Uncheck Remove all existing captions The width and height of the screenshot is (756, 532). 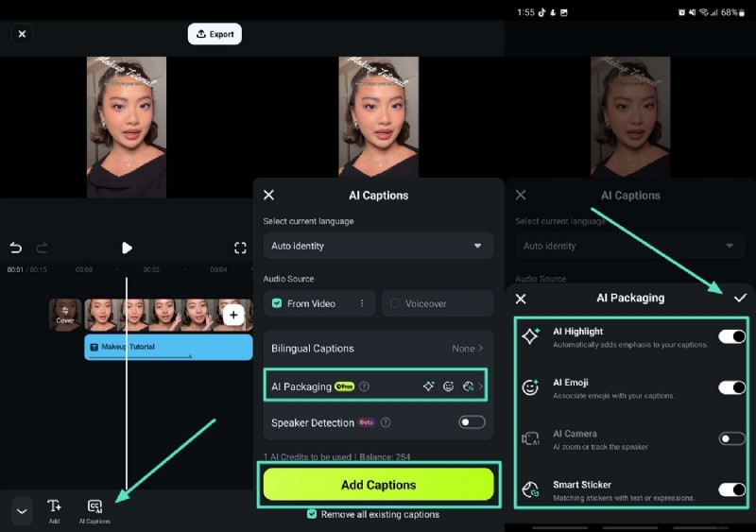313,514
